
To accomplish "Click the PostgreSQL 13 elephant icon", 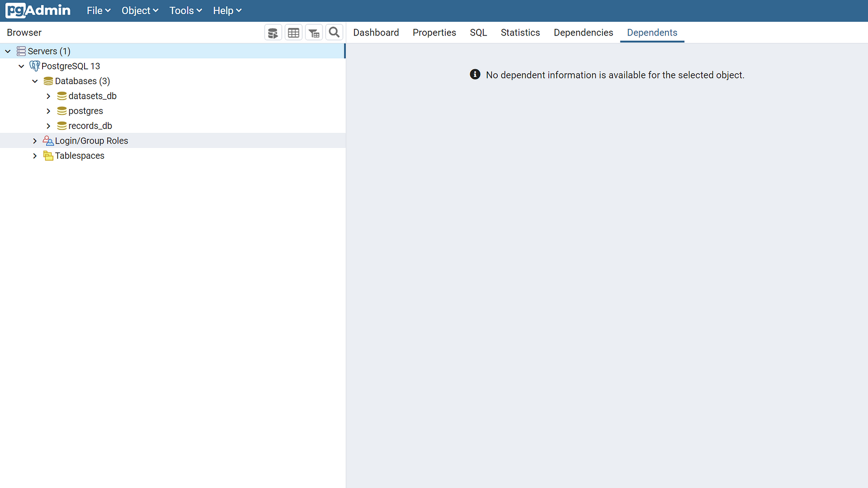I will click(x=34, y=66).
